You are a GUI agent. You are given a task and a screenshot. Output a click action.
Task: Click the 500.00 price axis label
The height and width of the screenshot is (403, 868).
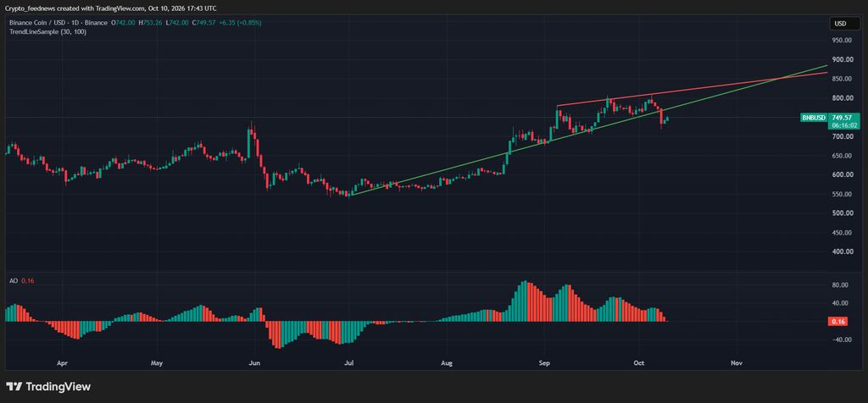click(x=842, y=213)
